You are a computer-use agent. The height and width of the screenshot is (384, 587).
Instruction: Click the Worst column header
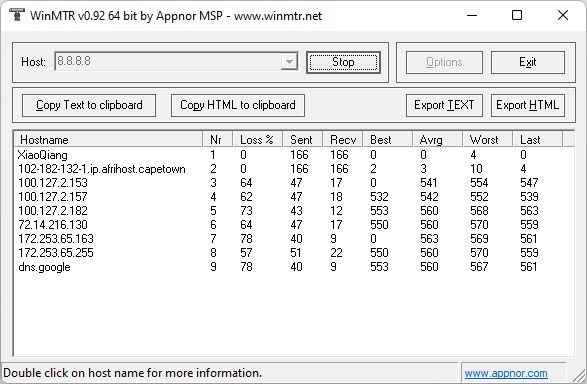click(x=487, y=140)
